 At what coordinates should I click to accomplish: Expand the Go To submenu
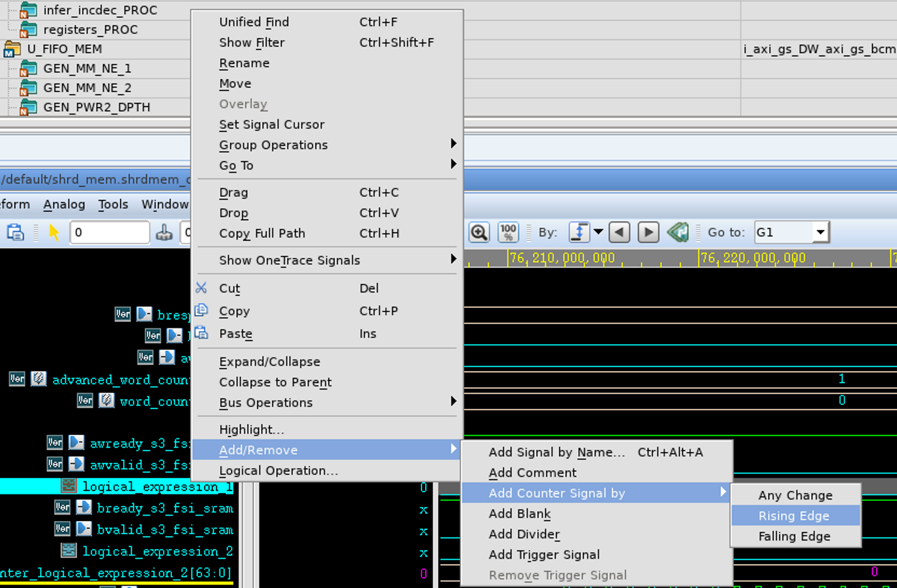pos(327,165)
